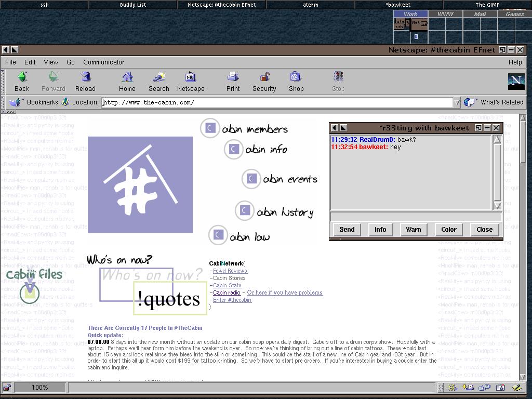Go back using the Back toolbar button
The width and height of the screenshot is (532, 399).
coord(22,82)
